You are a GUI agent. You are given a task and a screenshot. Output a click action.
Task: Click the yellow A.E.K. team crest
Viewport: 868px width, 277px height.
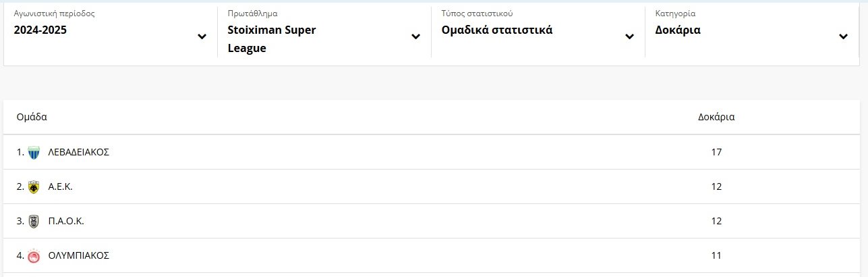(34, 187)
